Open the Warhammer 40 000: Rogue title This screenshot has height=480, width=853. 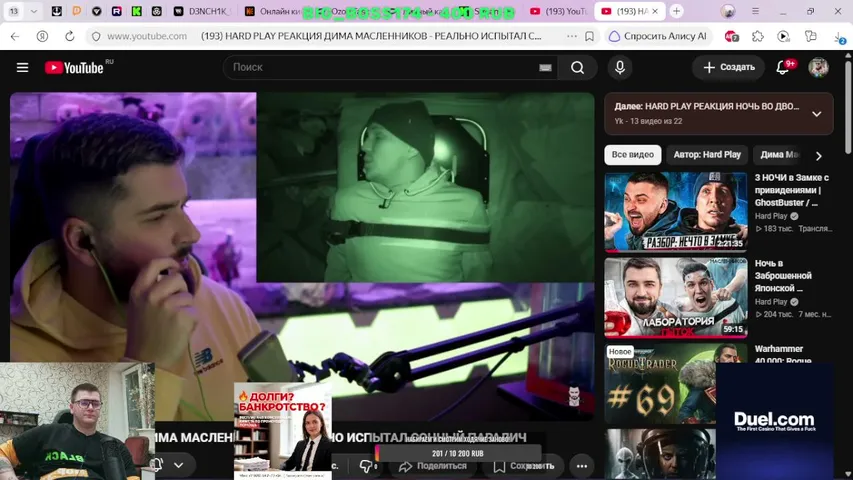[x=782, y=354]
